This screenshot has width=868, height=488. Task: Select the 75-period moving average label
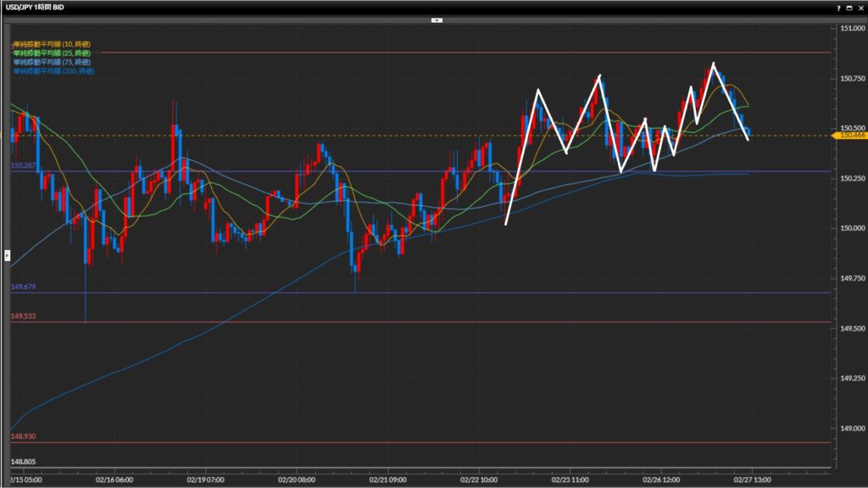tap(51, 62)
